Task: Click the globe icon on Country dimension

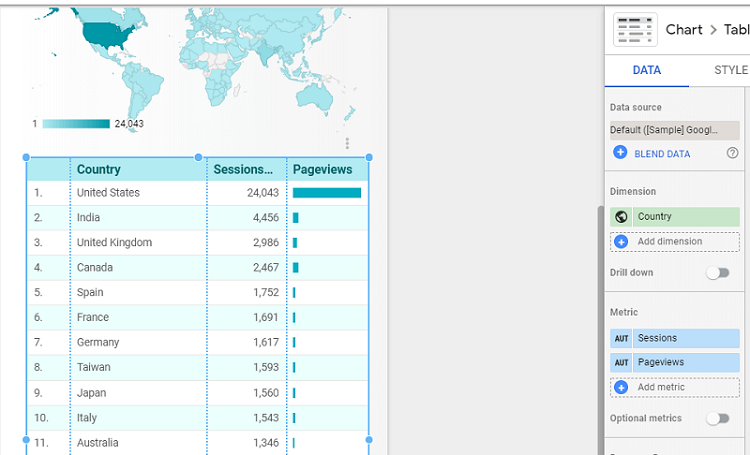Action: coord(621,217)
